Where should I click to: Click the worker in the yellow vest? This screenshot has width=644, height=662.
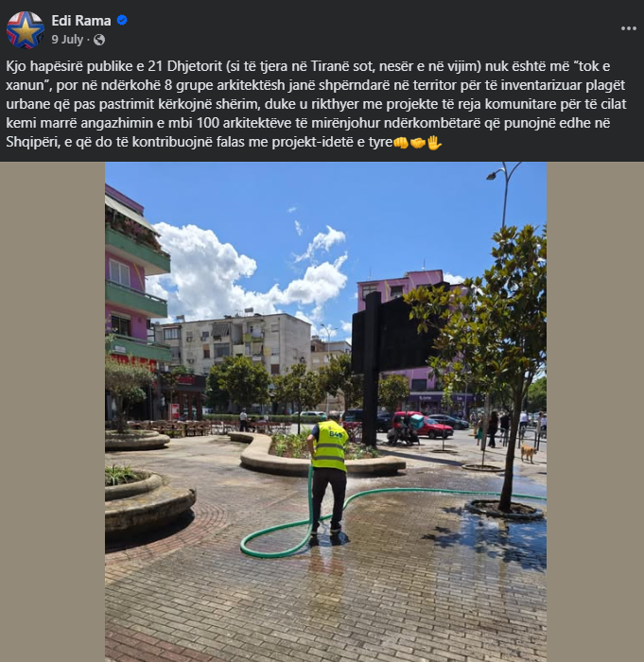coord(328,474)
